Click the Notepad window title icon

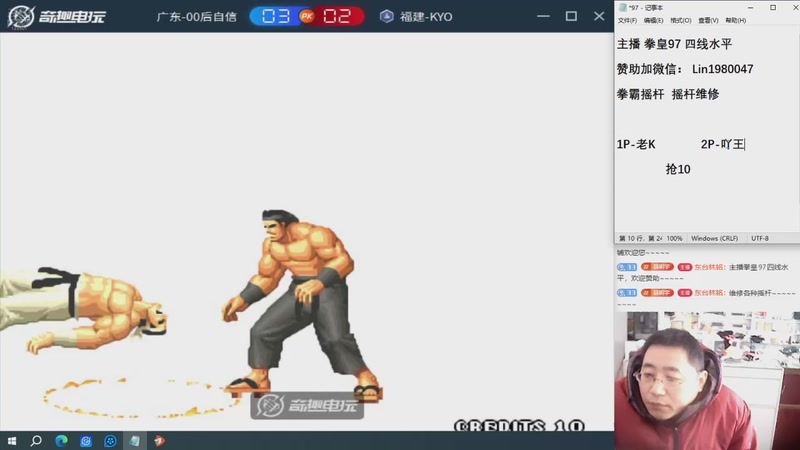622,7
